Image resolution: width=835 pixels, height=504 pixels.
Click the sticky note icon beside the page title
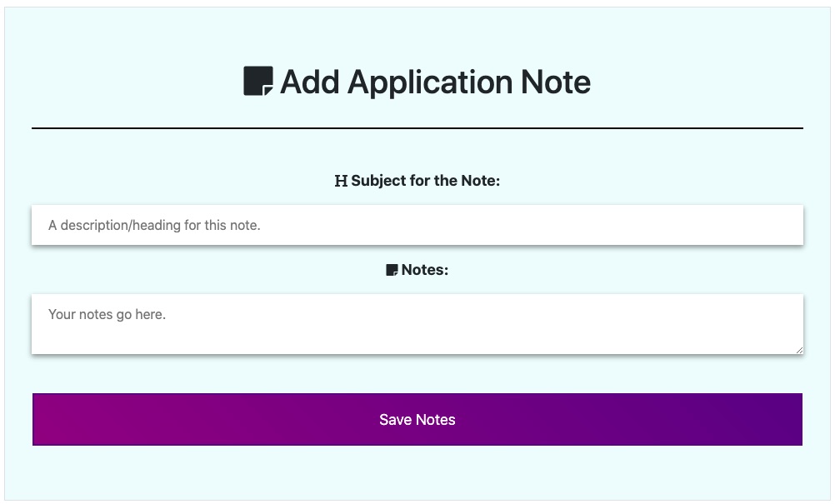(258, 81)
